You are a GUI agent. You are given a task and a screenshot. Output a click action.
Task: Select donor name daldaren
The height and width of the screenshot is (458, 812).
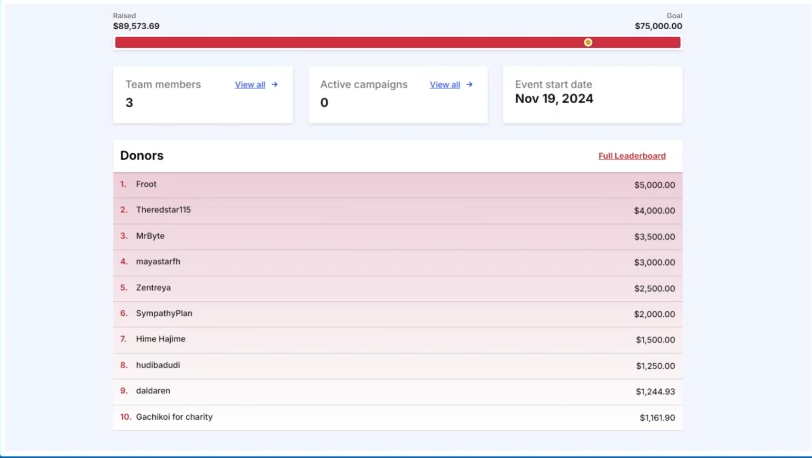click(x=153, y=391)
